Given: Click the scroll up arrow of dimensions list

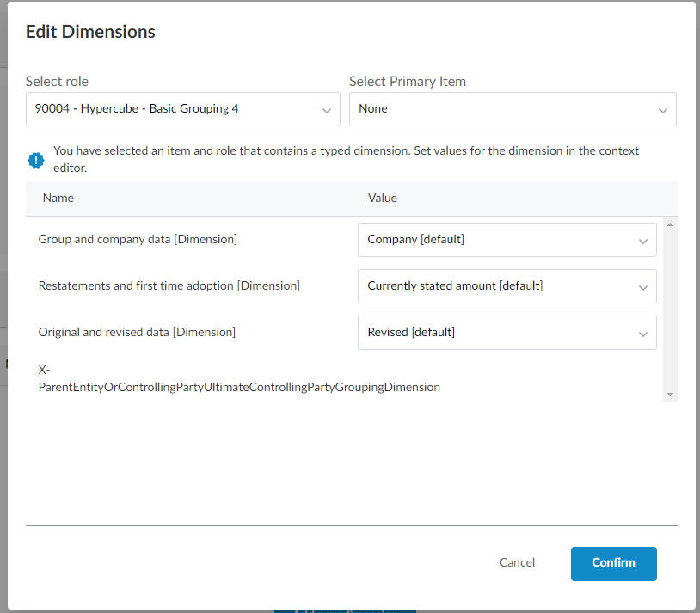Looking at the screenshot, I should [x=670, y=224].
